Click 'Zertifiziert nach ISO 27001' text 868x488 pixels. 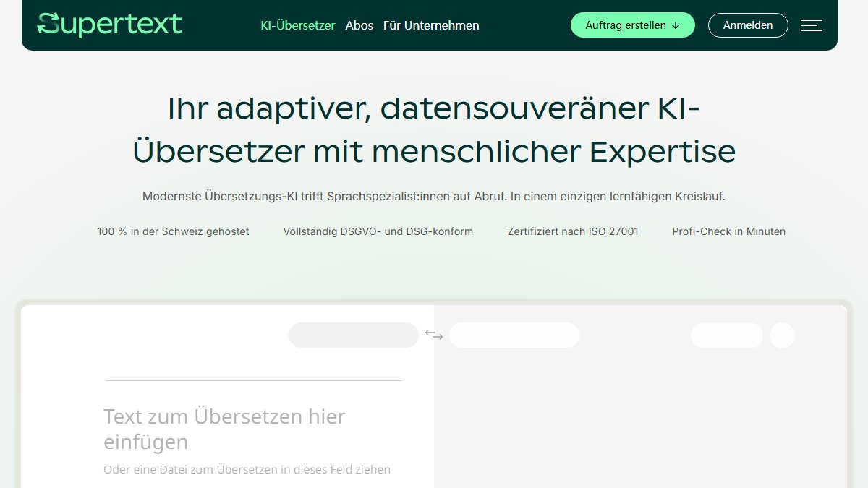tap(573, 231)
